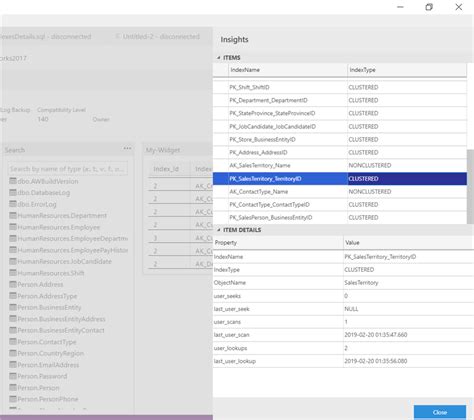The width and height of the screenshot is (474, 420).
Task: Open HumanResources.EmployeePayHistory table entry
Action: pyautogui.click(x=68, y=250)
